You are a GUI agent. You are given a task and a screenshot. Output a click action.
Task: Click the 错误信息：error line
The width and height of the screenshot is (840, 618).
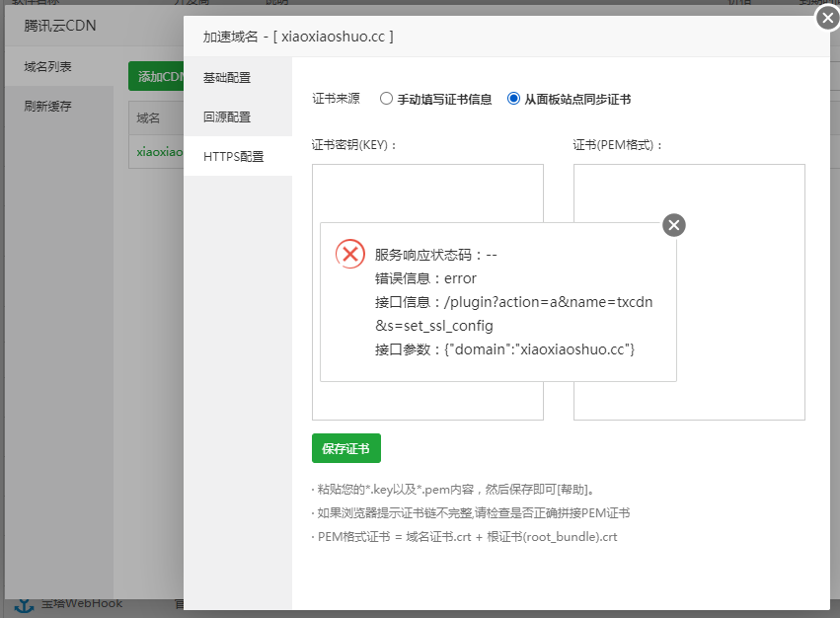tap(425, 278)
